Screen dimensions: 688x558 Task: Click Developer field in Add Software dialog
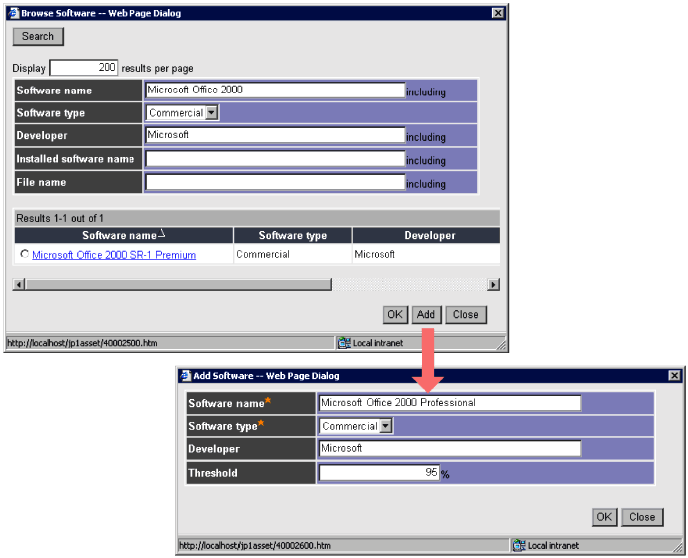click(450, 448)
